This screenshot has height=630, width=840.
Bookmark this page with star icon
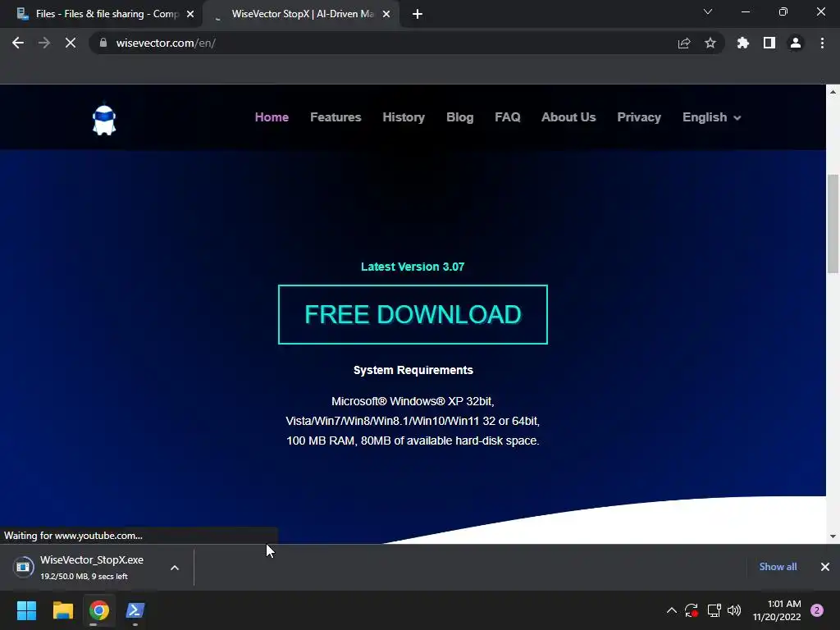tap(710, 43)
